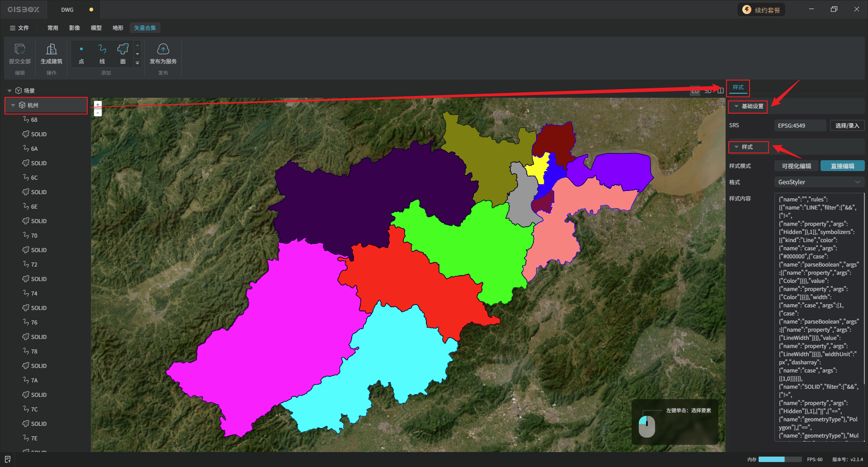This screenshot has height=467, width=868.
Task: Switch to the 影像 ribbon tab
Action: pyautogui.click(x=75, y=28)
